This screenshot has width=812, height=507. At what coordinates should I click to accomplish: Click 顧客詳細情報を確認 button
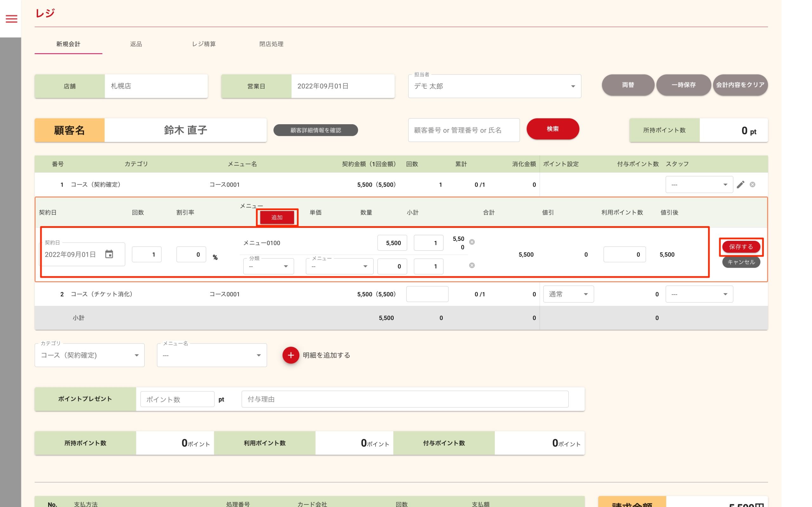click(315, 130)
